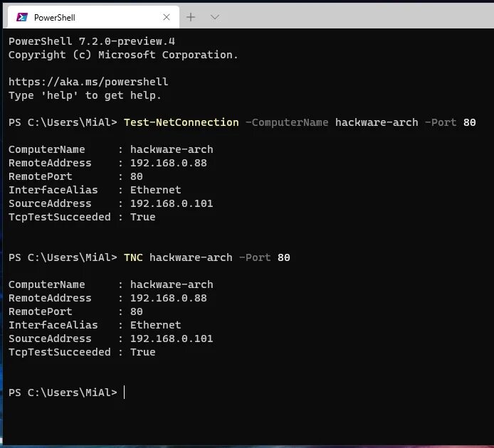Click first output ComputerName hackware-arch value

pos(172,149)
